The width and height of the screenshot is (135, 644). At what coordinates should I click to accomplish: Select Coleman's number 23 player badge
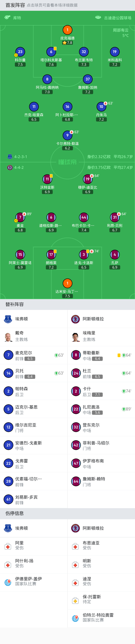(20, 52)
